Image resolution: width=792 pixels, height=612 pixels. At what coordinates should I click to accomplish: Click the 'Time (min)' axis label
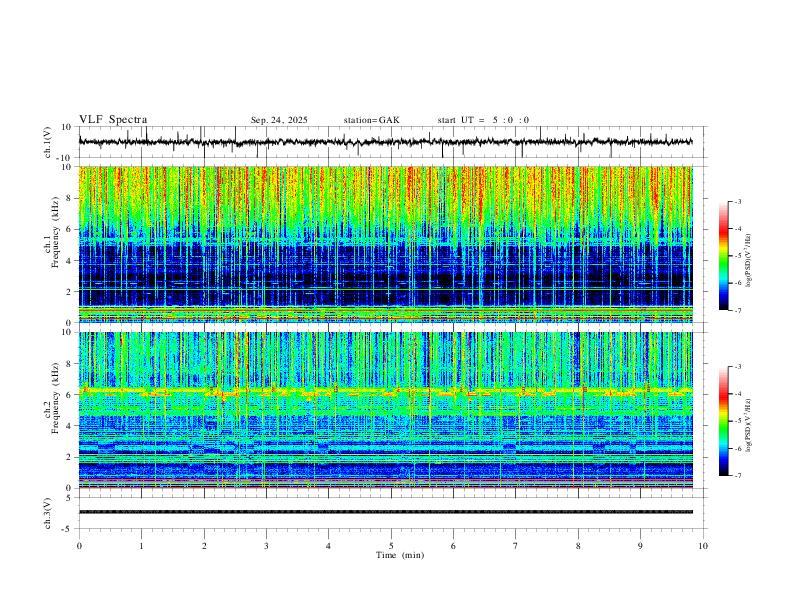click(400, 555)
